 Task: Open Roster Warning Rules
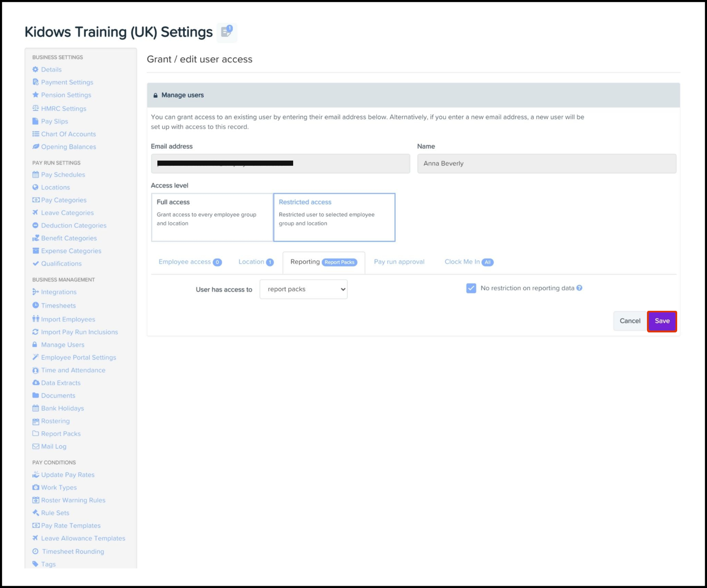click(73, 500)
